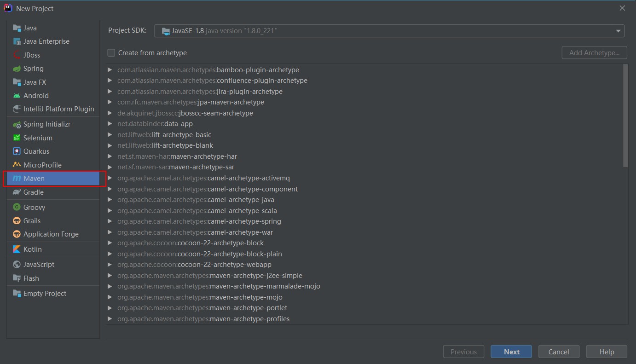This screenshot has height=364, width=636.
Task: Click the IntelliJ logo in title bar
Action: [8, 8]
